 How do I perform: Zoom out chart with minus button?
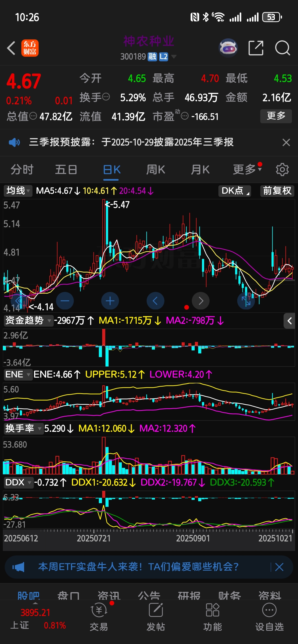tap(65, 301)
